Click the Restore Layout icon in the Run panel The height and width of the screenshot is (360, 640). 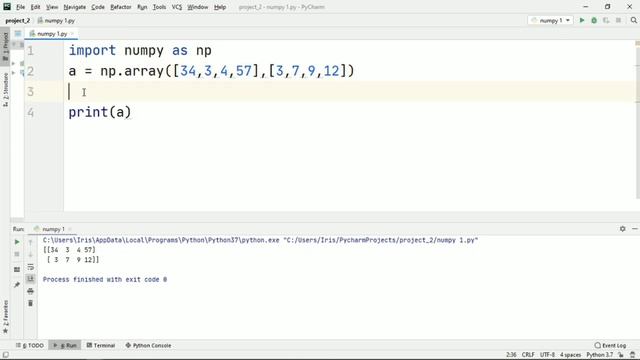click(x=17, y=269)
